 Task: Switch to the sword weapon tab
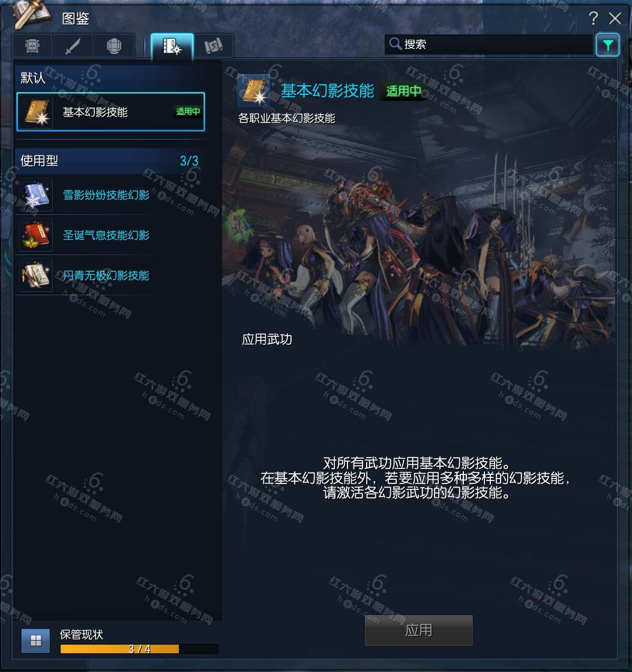73,46
